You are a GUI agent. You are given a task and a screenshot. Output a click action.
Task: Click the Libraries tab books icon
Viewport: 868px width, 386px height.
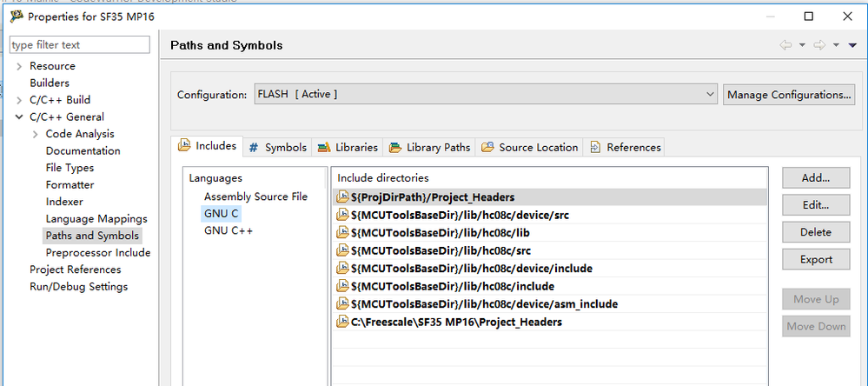[x=324, y=147]
